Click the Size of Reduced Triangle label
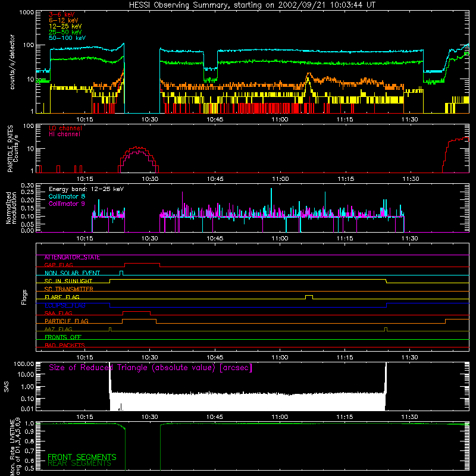 pos(151,368)
